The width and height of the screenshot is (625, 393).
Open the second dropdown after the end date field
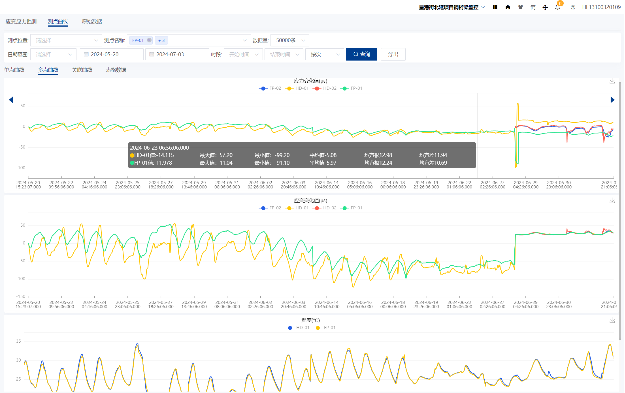(x=283, y=54)
